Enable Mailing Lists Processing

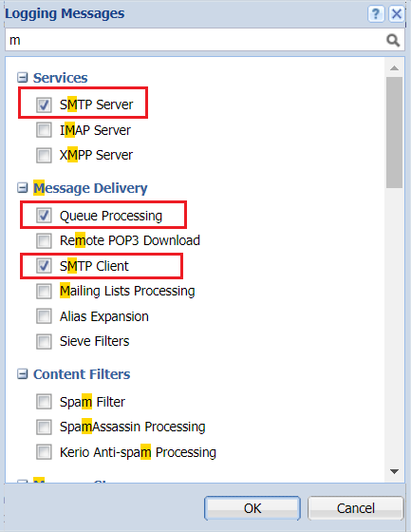44,291
